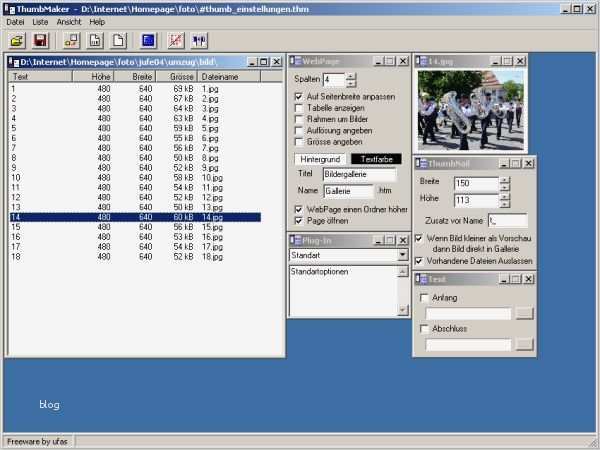Viewport: 600px width, 450px height.
Task: Open the Datei menu
Action: 15,20
